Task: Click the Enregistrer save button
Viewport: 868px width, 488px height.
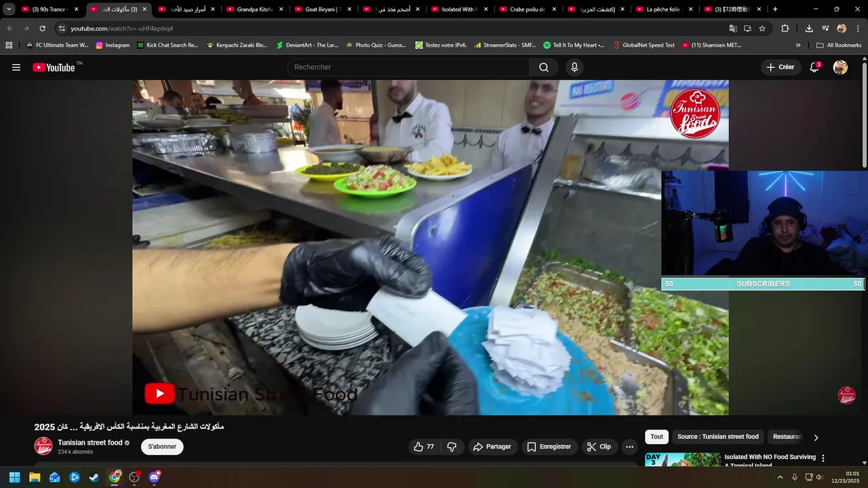Action: click(x=549, y=447)
